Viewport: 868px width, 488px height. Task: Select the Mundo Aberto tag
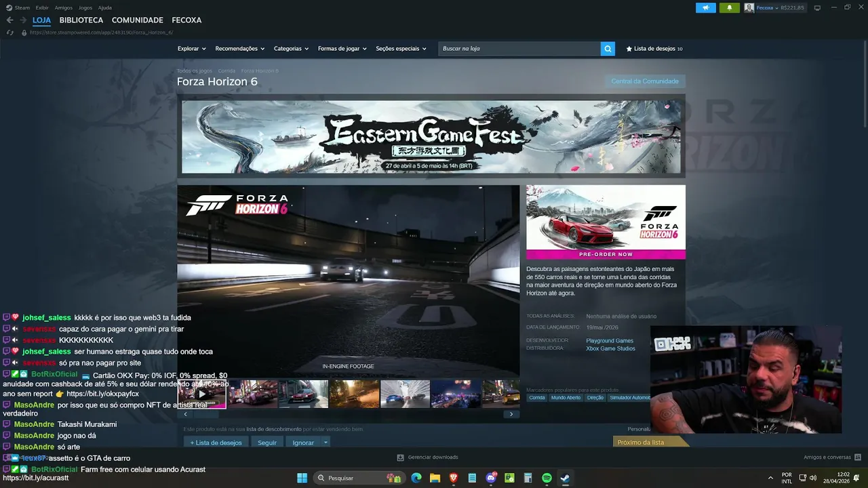point(566,398)
